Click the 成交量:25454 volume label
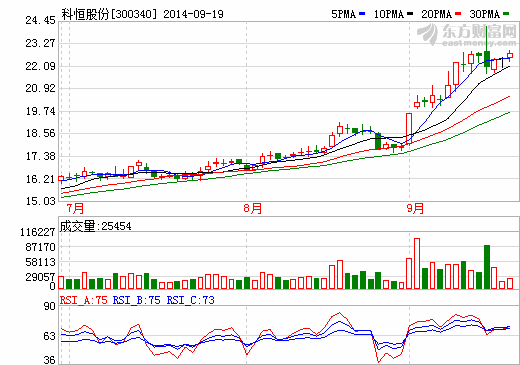The width and height of the screenshot is (520, 365). point(95,226)
